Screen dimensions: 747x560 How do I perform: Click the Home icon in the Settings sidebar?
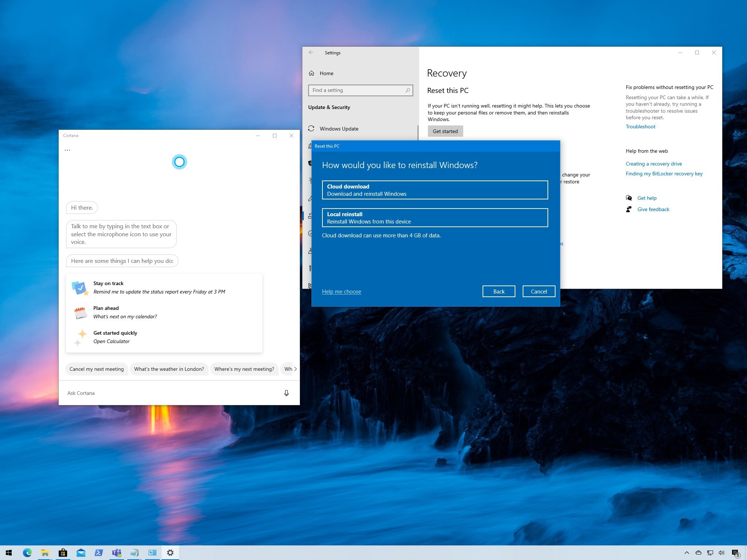(311, 73)
